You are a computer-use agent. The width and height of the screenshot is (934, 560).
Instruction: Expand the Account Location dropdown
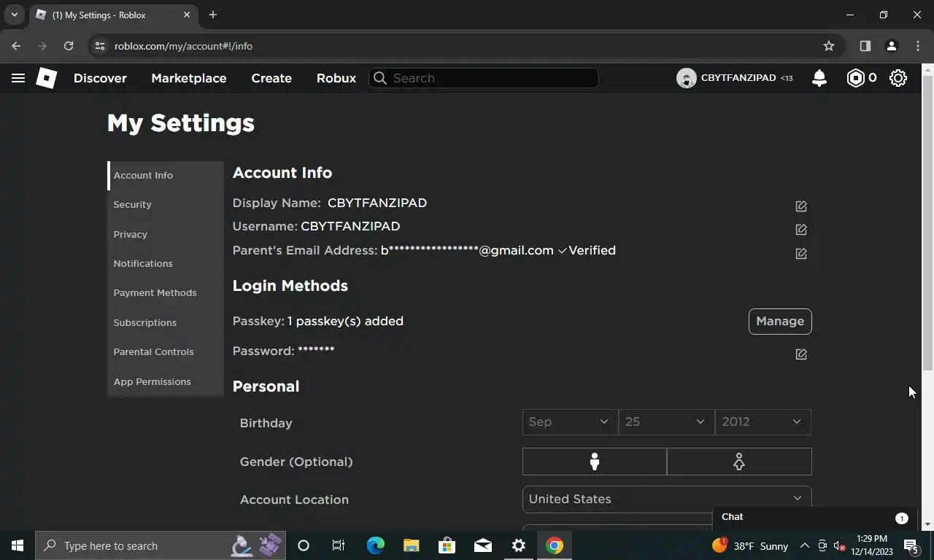667,499
